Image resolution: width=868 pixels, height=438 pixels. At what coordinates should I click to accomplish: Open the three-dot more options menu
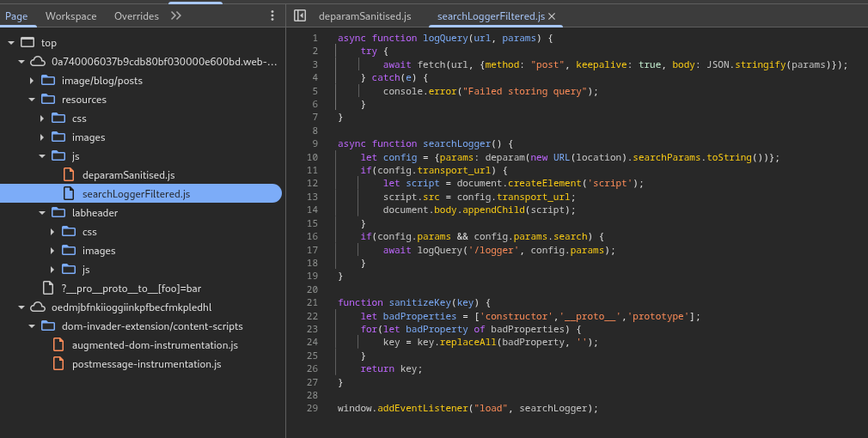pos(272,15)
